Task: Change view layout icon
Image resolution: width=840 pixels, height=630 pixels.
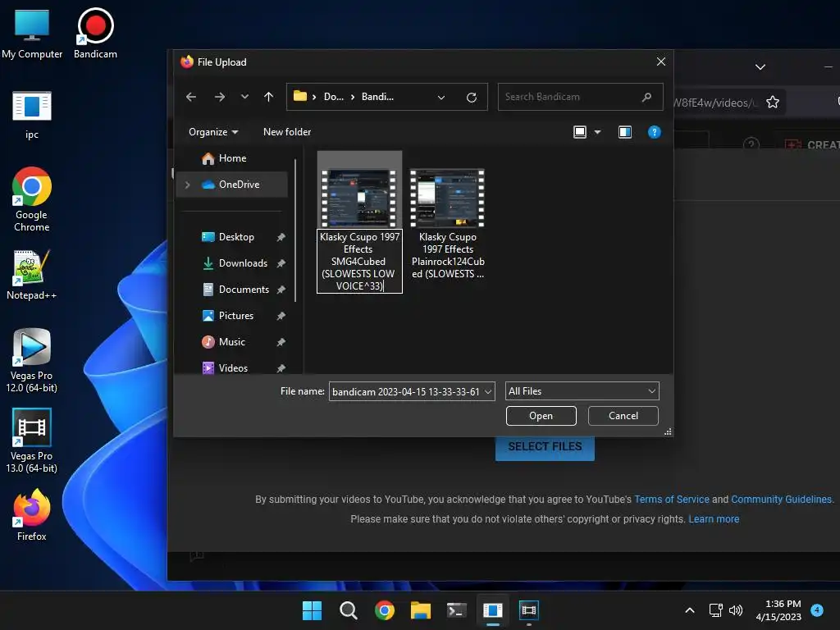Action: point(580,132)
